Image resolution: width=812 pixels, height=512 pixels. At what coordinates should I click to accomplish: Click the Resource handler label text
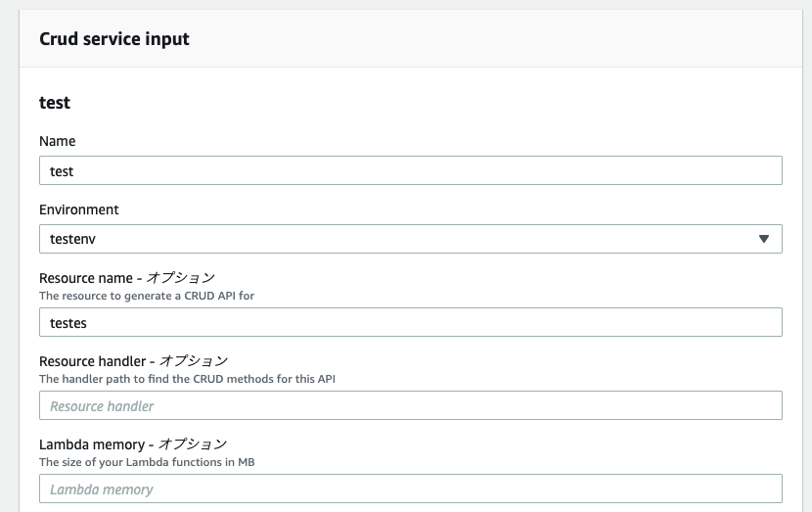pyautogui.click(x=94, y=361)
